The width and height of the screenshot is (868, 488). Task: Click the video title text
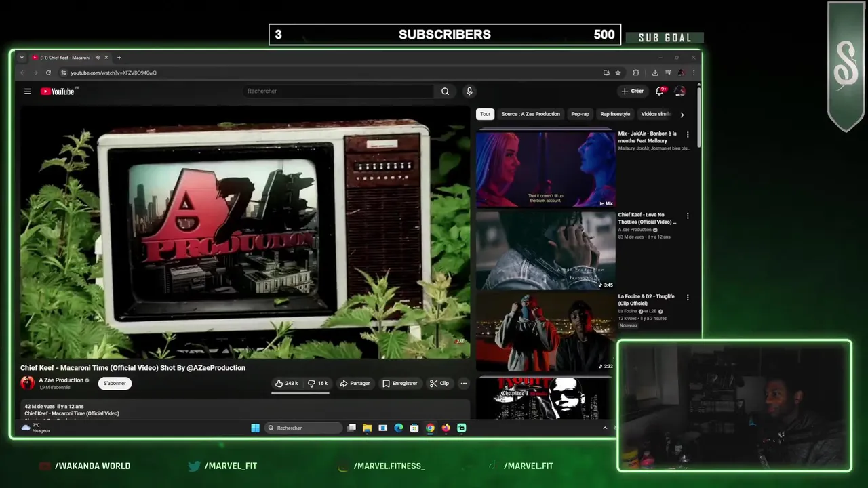[133, 368]
